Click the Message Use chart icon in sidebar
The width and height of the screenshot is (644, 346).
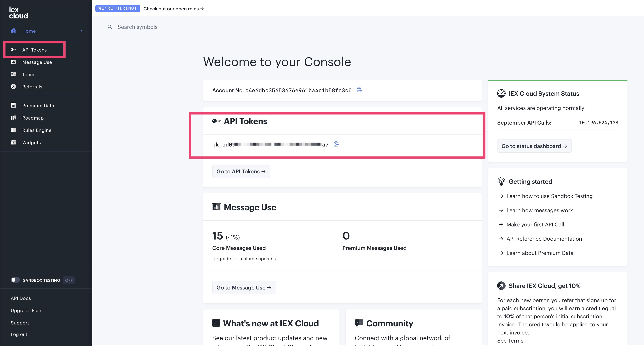pos(13,62)
